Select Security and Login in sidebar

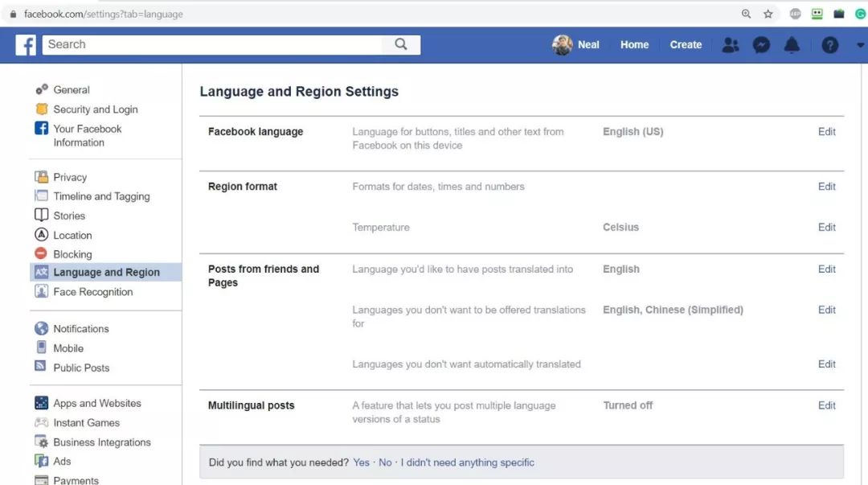95,109
